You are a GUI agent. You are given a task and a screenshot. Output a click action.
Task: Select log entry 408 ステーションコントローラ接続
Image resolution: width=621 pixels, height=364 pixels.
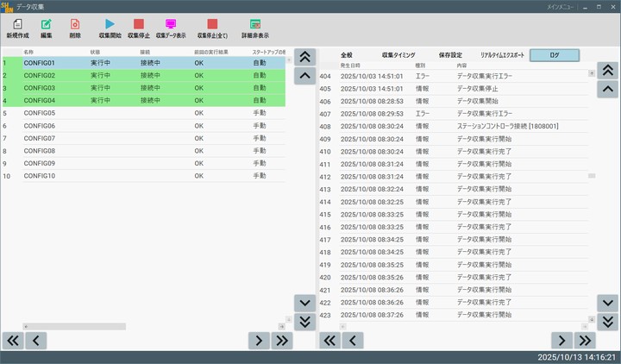(x=457, y=126)
